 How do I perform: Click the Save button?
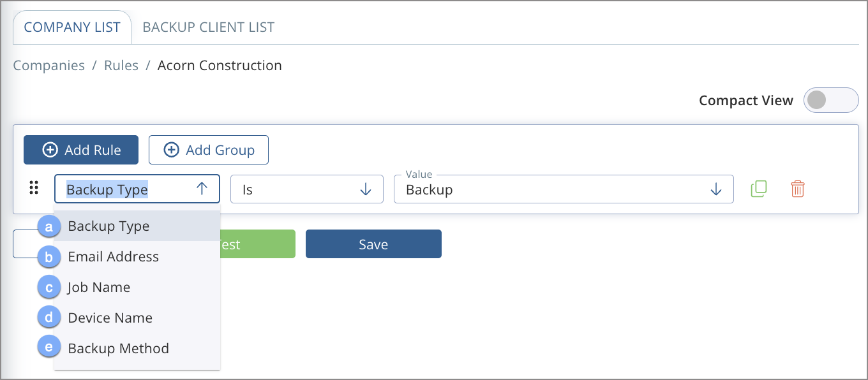point(373,244)
